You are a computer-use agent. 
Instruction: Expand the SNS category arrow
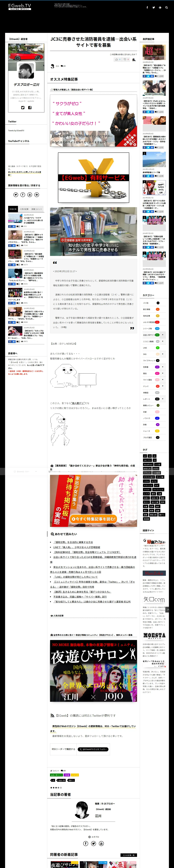pos(163,354)
